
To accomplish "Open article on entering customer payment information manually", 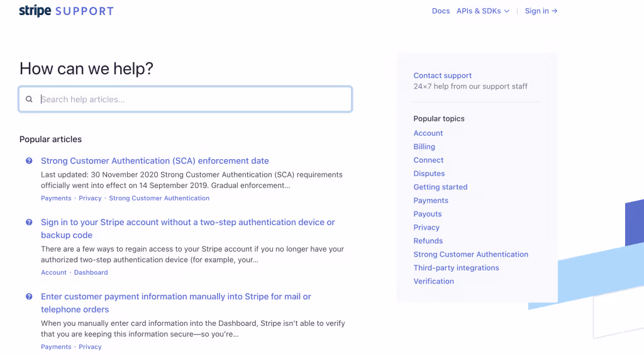I will pos(176,303).
